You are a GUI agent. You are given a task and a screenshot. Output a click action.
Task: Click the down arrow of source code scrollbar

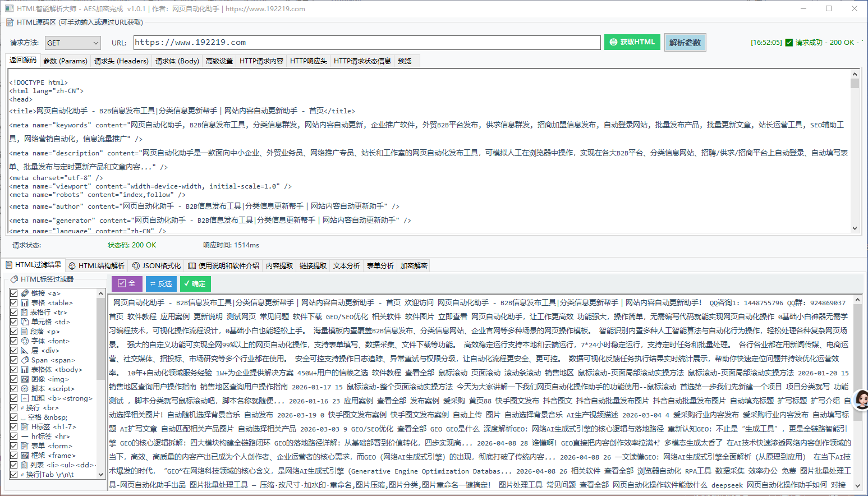tap(855, 228)
